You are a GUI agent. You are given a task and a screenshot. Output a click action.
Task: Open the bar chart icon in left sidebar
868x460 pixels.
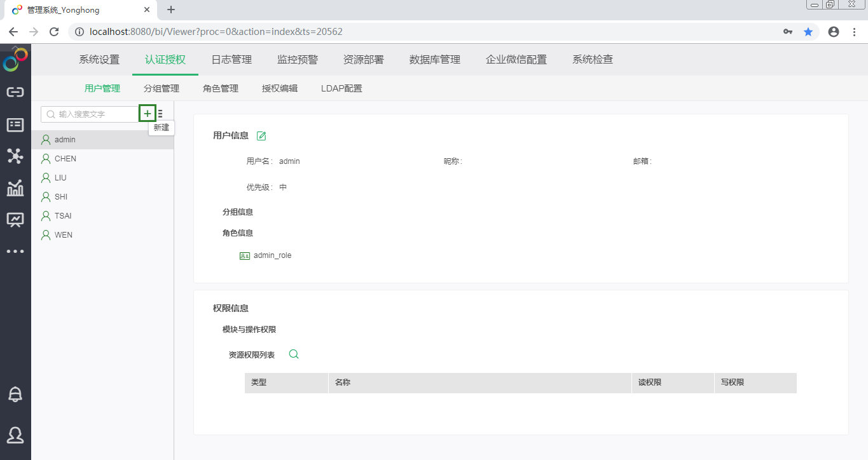15,188
